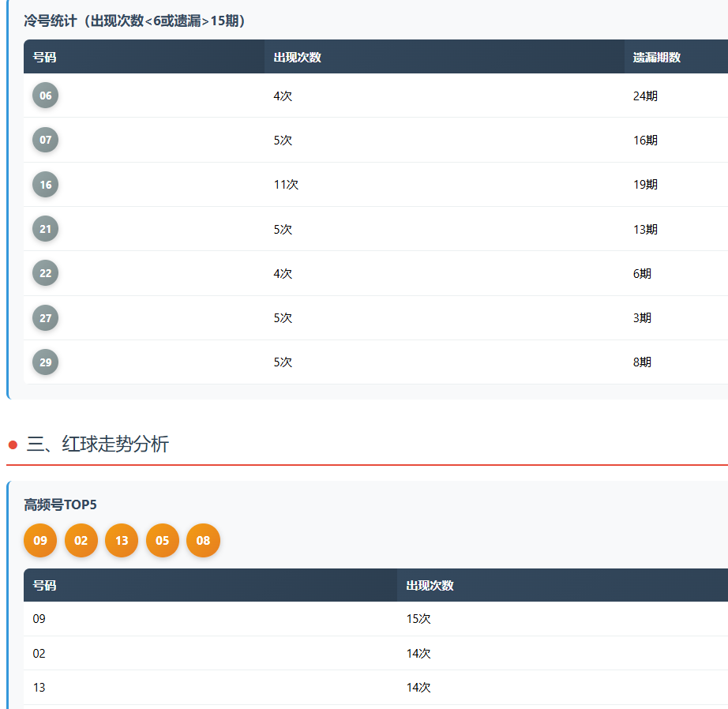Select the orange 02 high-frequency ball
Image resolution: width=728 pixels, height=709 pixels.
pos(81,541)
